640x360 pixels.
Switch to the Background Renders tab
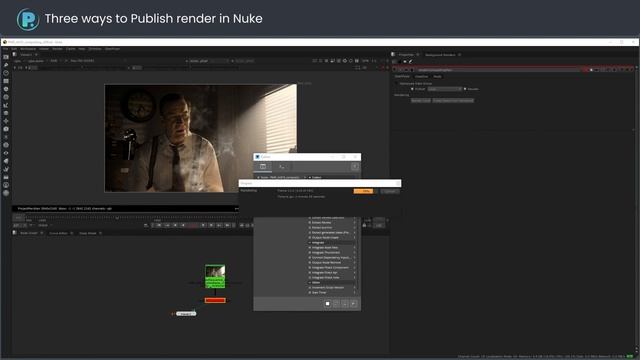pos(440,55)
